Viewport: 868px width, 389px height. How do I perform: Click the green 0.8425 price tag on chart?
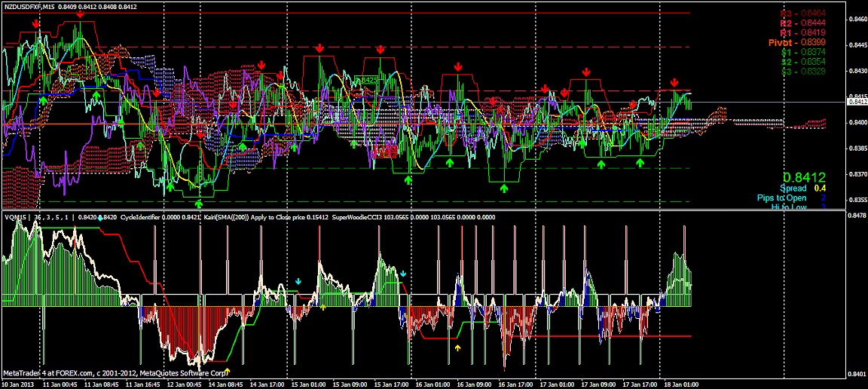tap(367, 79)
